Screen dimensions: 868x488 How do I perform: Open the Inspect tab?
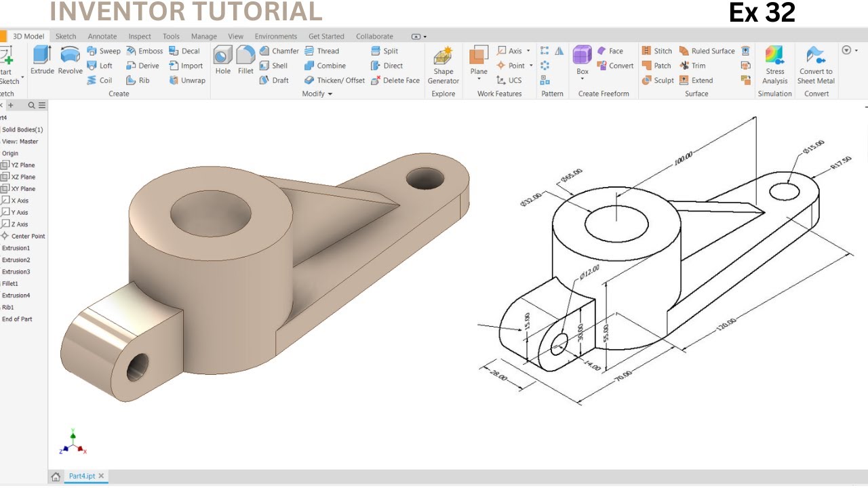point(140,37)
